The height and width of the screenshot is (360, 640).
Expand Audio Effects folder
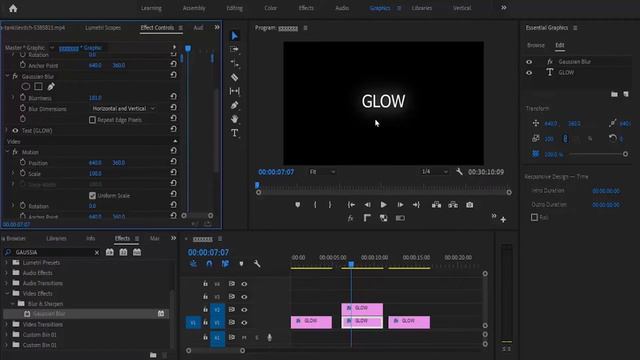click(6, 273)
